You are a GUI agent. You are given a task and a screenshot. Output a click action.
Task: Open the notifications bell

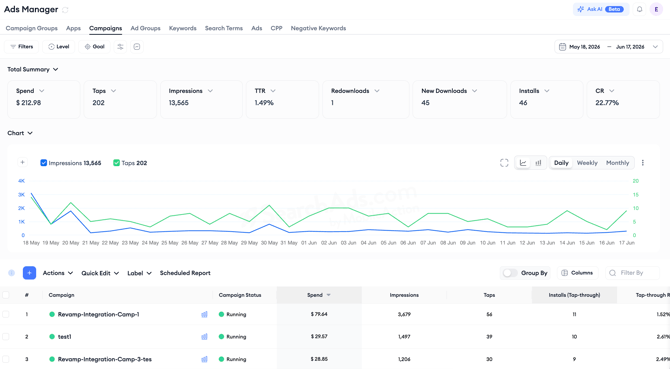tap(639, 9)
